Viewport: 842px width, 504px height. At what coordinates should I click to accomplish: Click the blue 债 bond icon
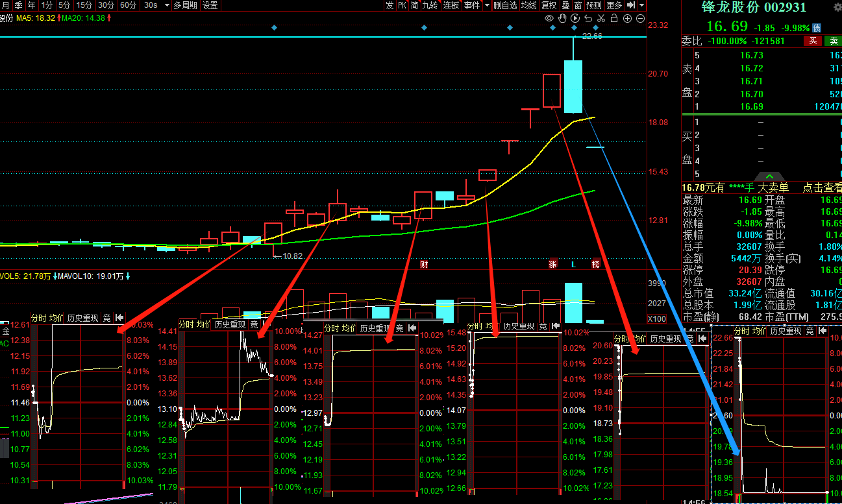pos(817,28)
